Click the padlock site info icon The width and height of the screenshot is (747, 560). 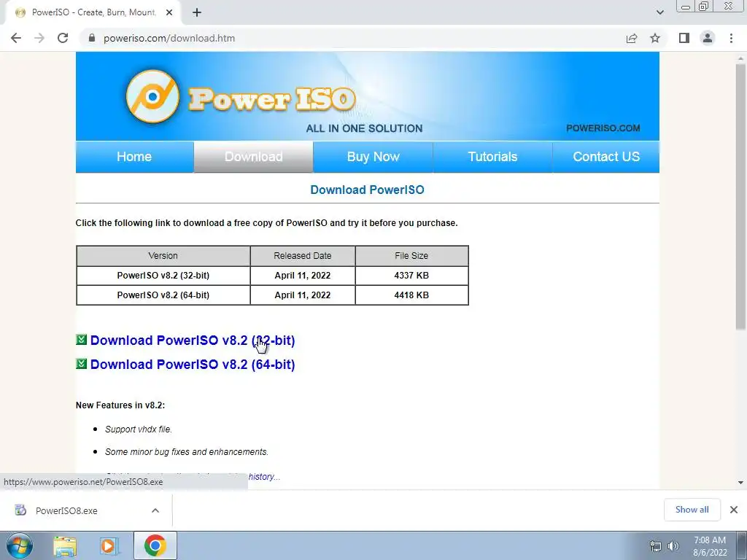[x=92, y=38]
